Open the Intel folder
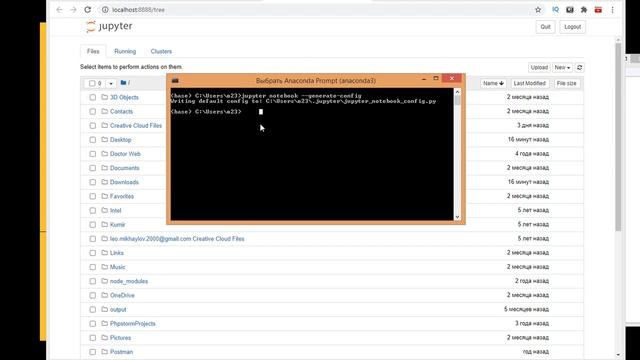Viewport: 640px width, 360px height. (116, 211)
